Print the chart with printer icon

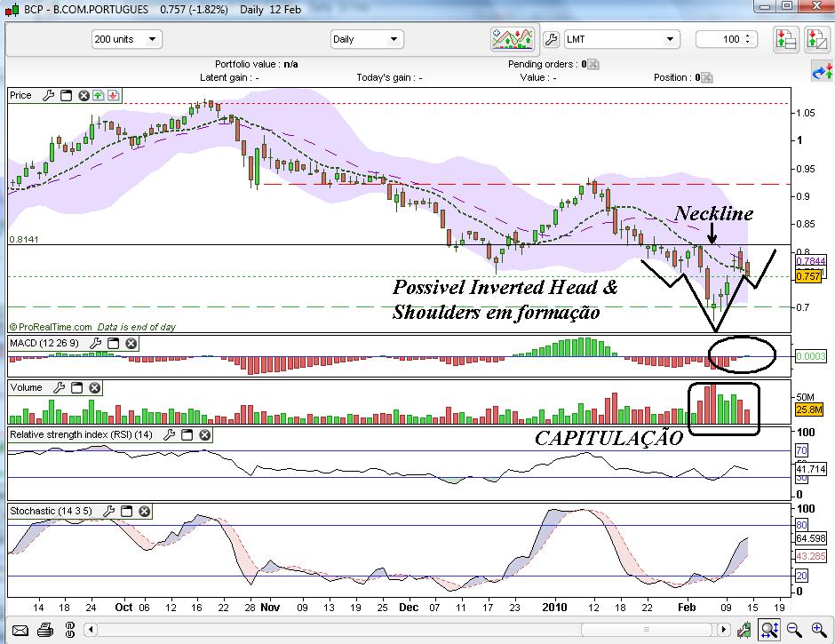45,630
